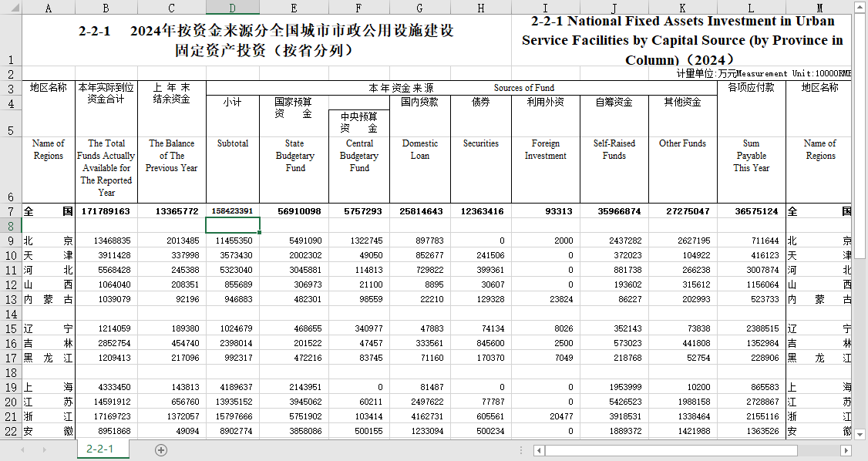Click cell value 2627195 in Beijing row
The image size is (868, 461).
(x=682, y=241)
